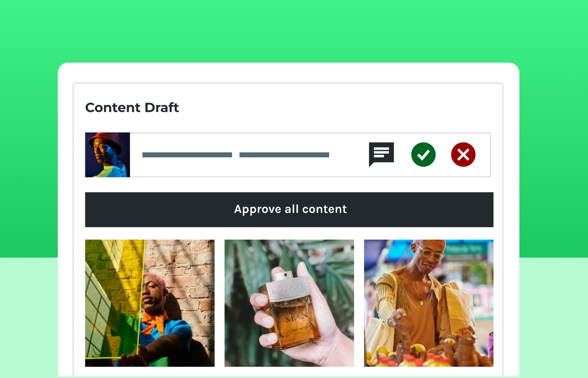Click the red bucket hat in avatar

tap(105, 140)
